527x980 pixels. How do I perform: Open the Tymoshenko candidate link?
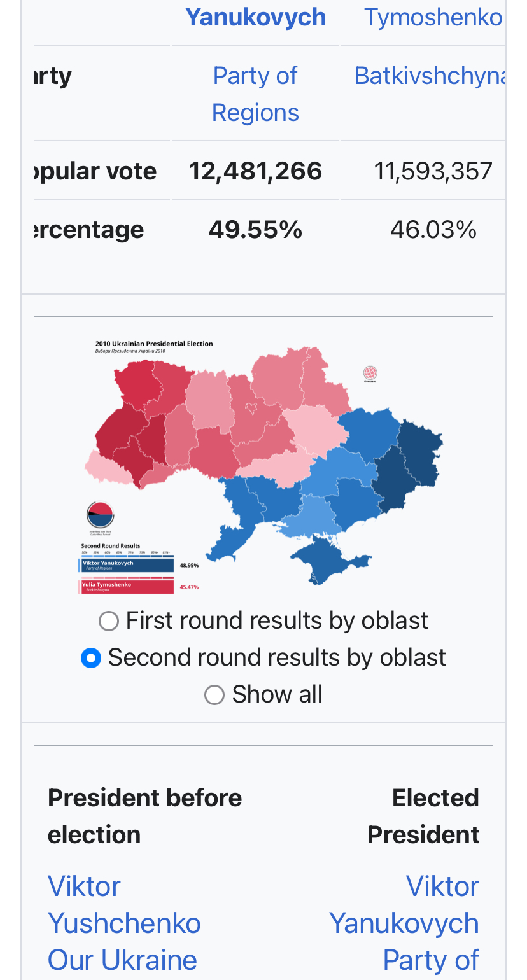[x=433, y=17]
